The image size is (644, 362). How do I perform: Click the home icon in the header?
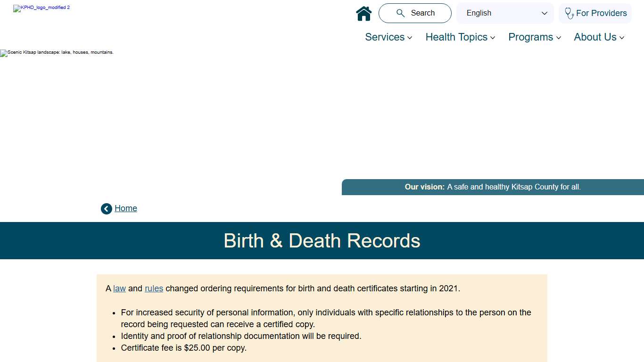pyautogui.click(x=363, y=13)
